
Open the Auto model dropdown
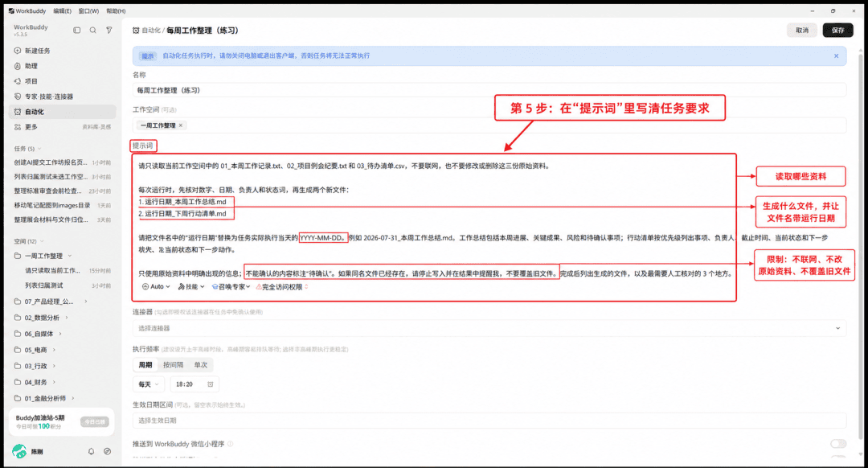click(156, 287)
